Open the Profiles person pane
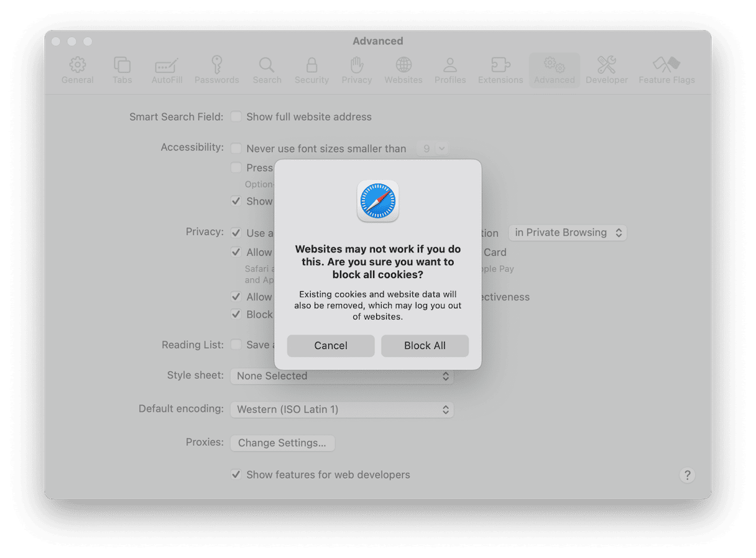The width and height of the screenshot is (756, 558). point(450,70)
